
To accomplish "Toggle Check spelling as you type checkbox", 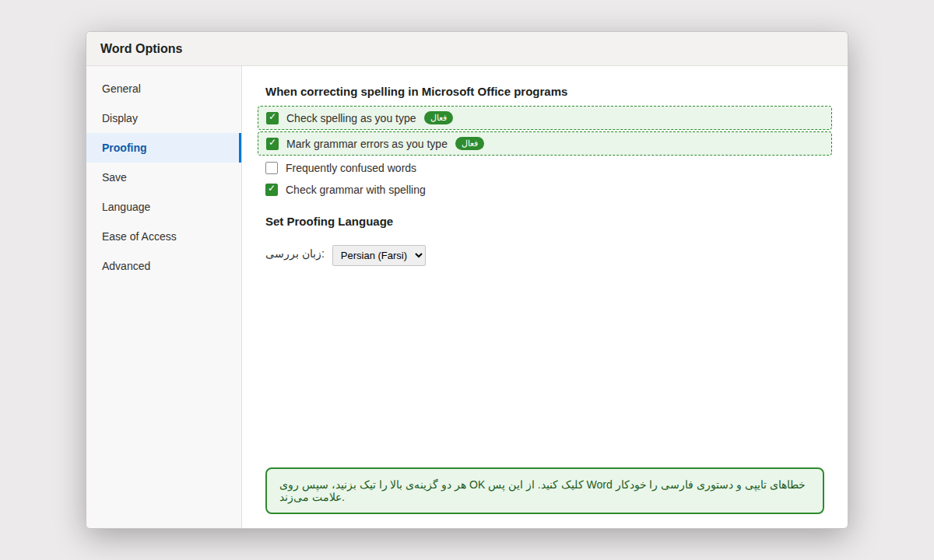I will coord(272,118).
